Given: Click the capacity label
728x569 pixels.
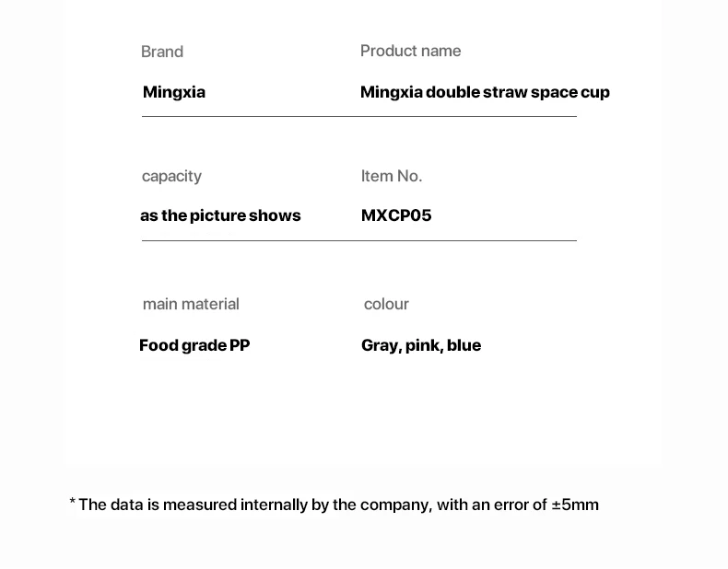Looking at the screenshot, I should pos(171,176).
